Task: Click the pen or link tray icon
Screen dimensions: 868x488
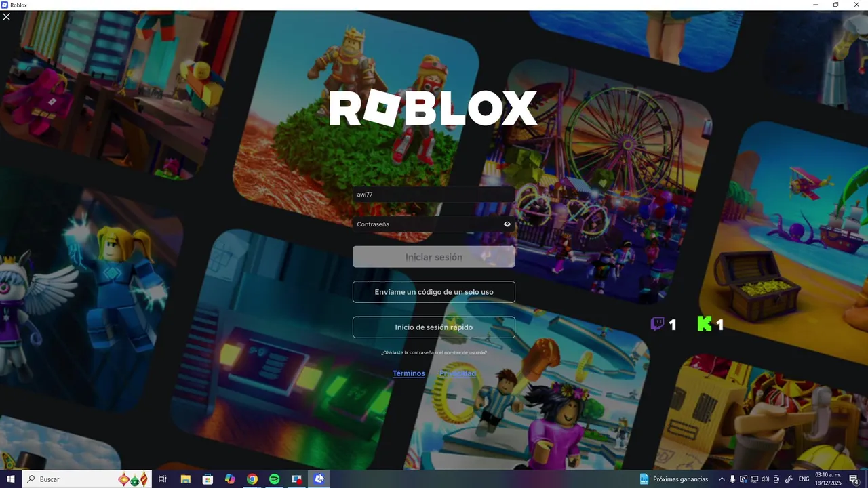Action: [789, 479]
